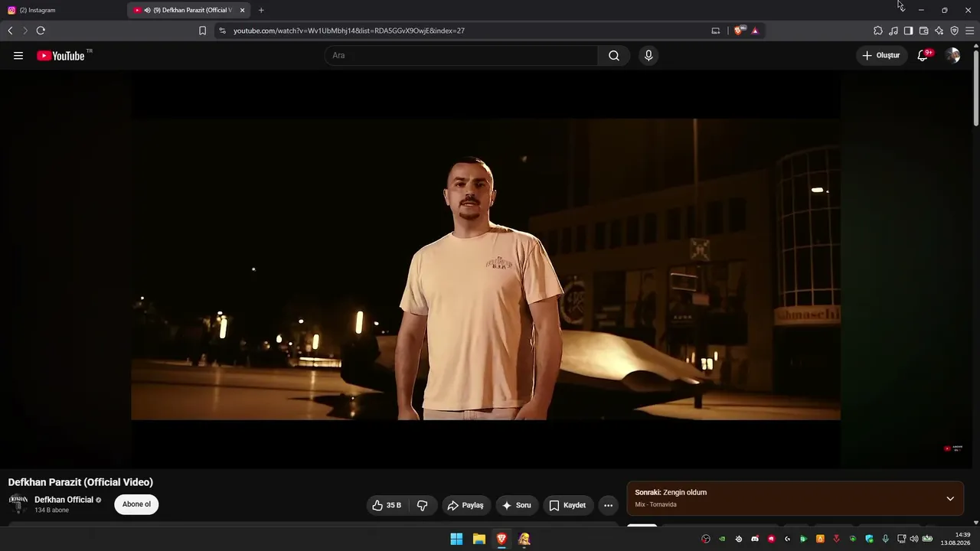Open the taskbar clock and date
Image resolution: width=980 pixels, height=551 pixels.
956,539
